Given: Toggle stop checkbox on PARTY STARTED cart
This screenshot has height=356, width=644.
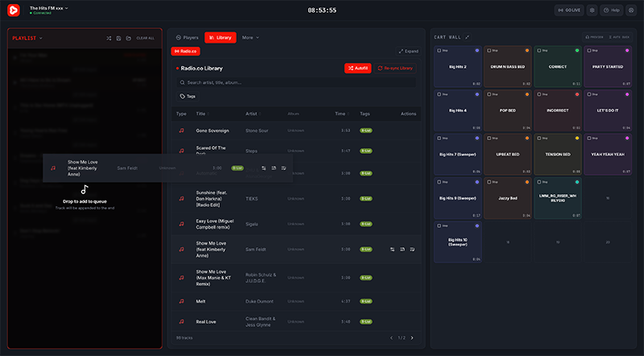Looking at the screenshot, I should (589, 51).
